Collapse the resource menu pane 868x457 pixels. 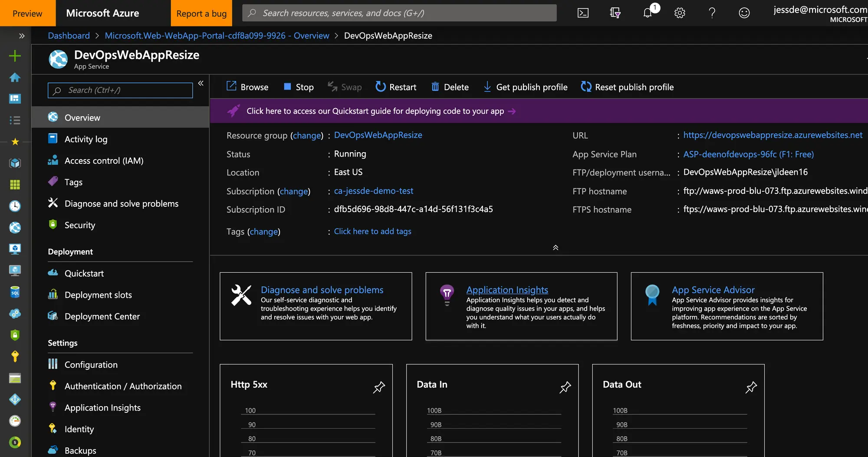point(201,83)
